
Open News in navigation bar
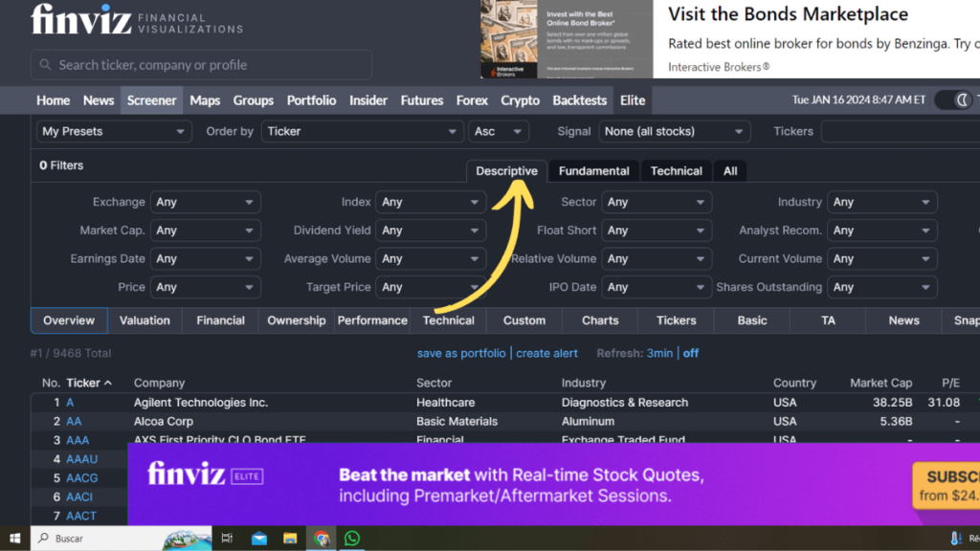(x=99, y=100)
